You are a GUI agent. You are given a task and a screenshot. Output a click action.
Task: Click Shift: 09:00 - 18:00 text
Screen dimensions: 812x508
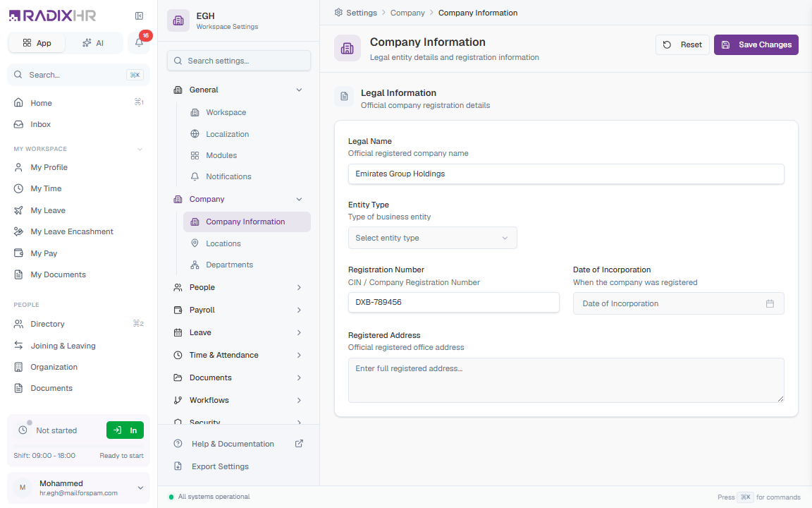(44, 456)
